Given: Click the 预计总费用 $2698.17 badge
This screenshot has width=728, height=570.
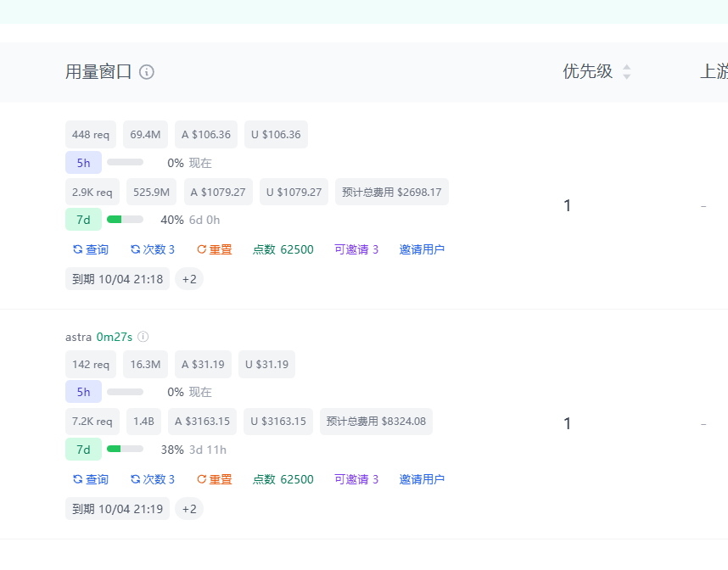Looking at the screenshot, I should pos(392,192).
